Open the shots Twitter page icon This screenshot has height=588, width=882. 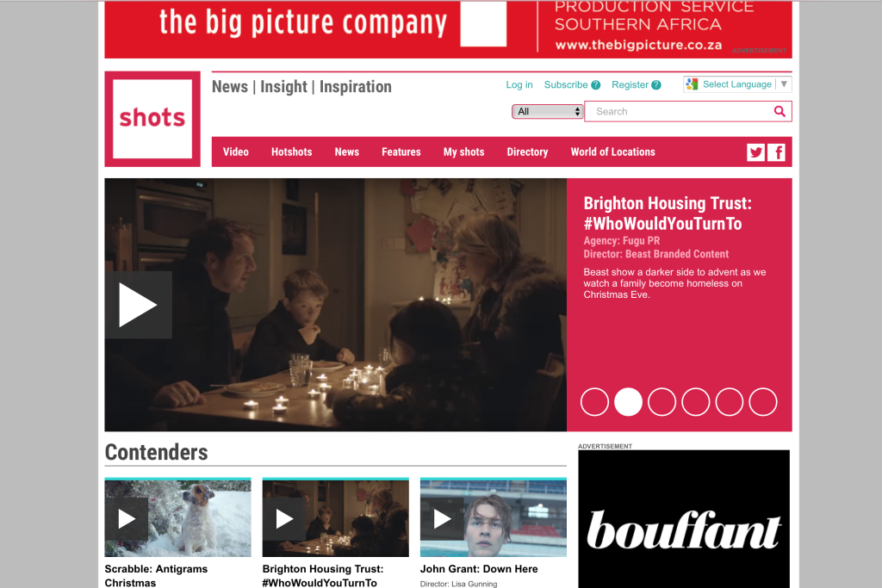coord(755,152)
